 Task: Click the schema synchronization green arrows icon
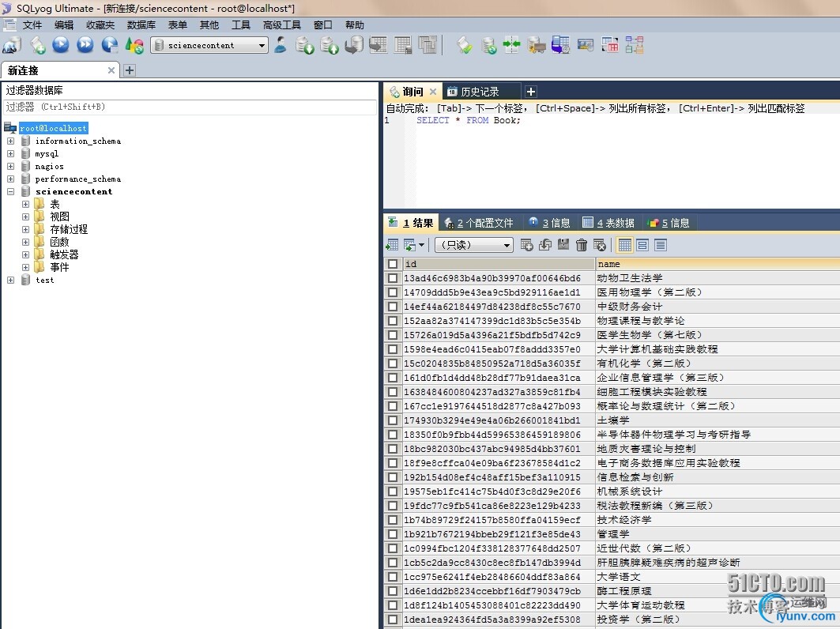[511, 45]
